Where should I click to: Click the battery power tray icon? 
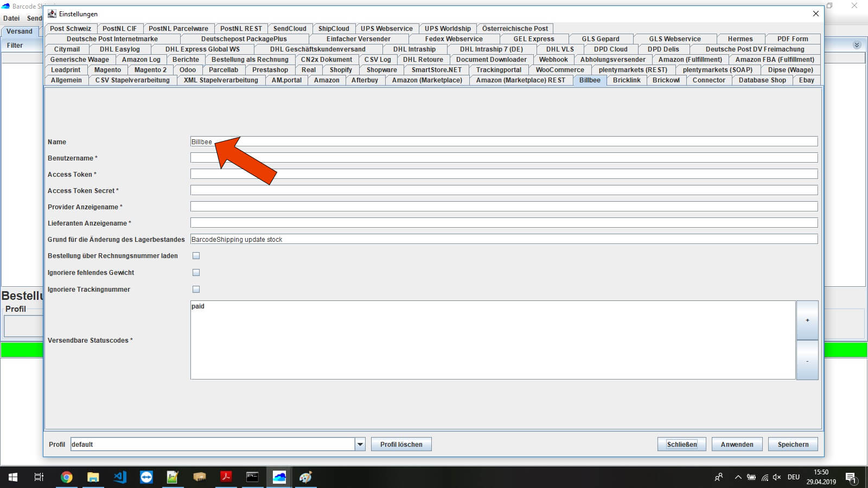click(751, 477)
